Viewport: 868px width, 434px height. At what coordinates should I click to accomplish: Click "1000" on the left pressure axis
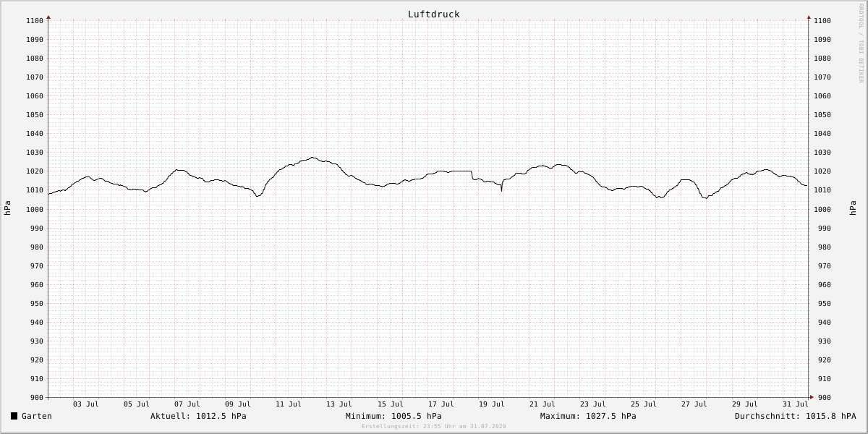coord(35,209)
